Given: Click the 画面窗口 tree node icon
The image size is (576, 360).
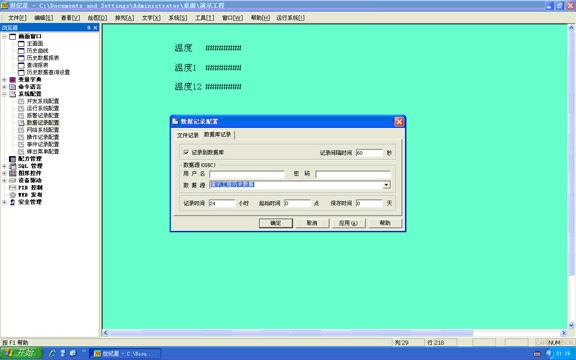Looking at the screenshot, I should click(12, 36).
